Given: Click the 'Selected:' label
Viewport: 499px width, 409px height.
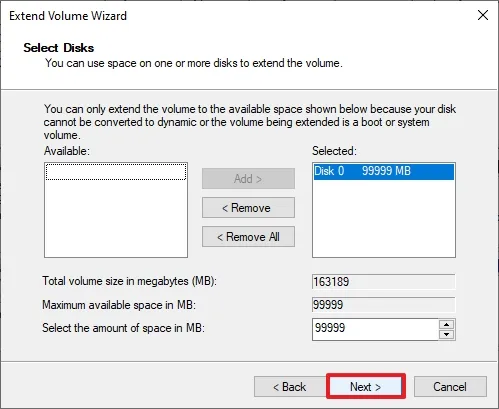Looking at the screenshot, I should (x=334, y=151).
